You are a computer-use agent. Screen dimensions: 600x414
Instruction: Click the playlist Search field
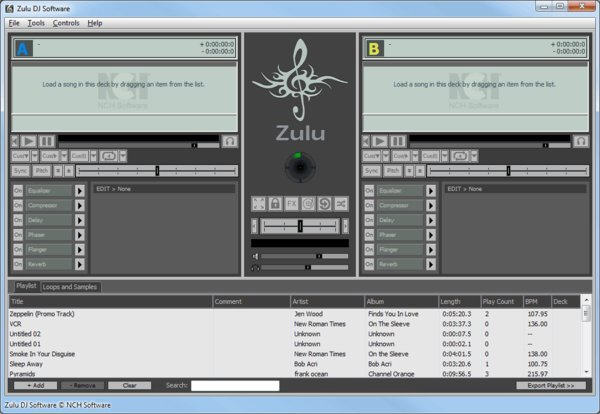point(235,386)
